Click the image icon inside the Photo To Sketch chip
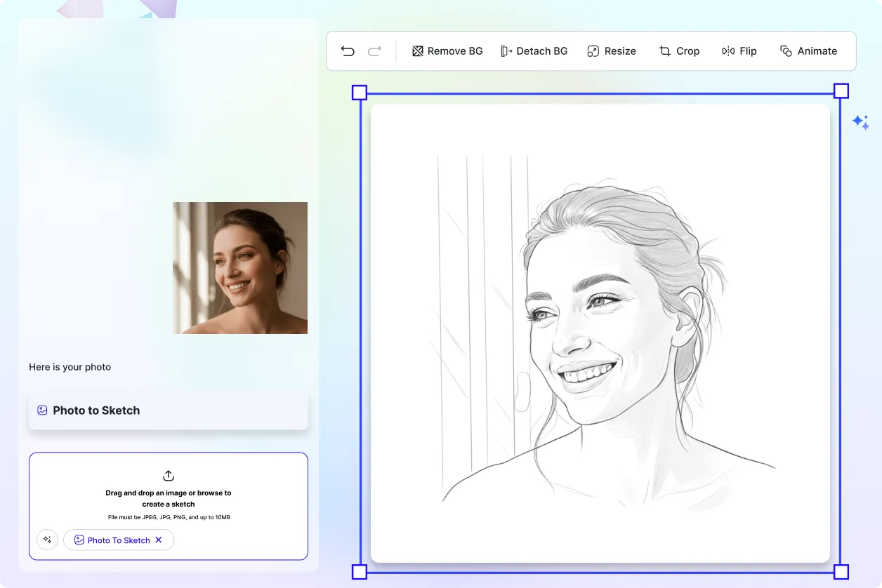The width and height of the screenshot is (882, 588). pos(79,540)
